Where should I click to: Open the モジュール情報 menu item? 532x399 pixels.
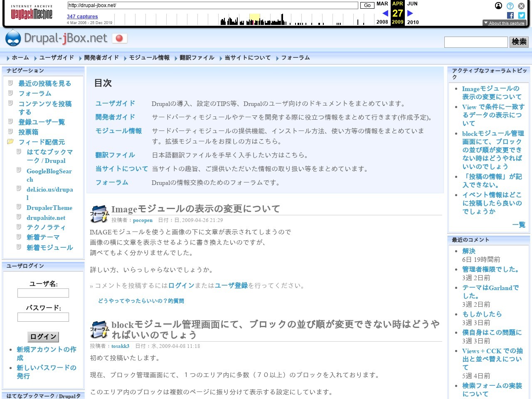coord(148,58)
